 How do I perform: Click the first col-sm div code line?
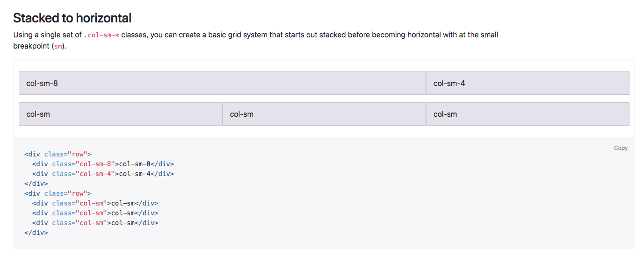click(x=95, y=203)
